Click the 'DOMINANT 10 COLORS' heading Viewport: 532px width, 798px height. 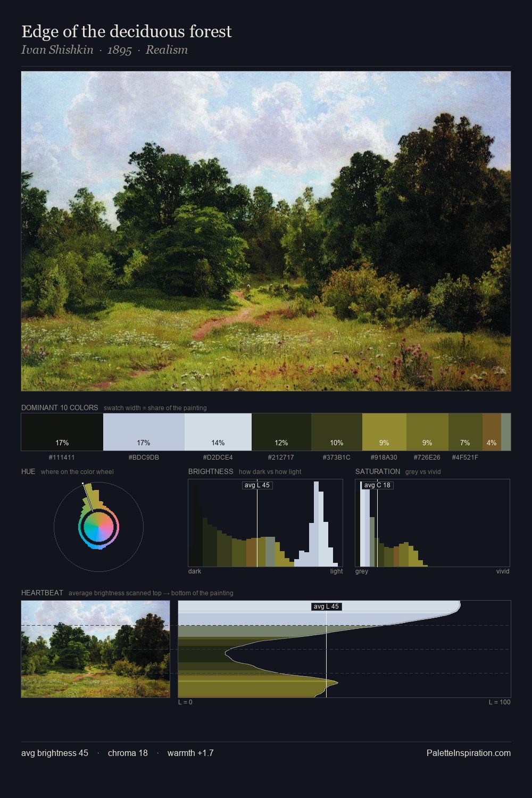[x=60, y=408]
